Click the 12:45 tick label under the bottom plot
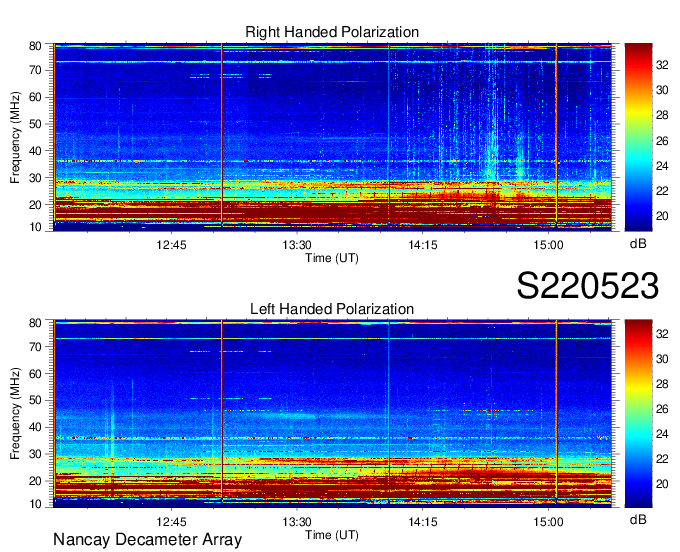This screenshot has width=680, height=552. [x=171, y=522]
